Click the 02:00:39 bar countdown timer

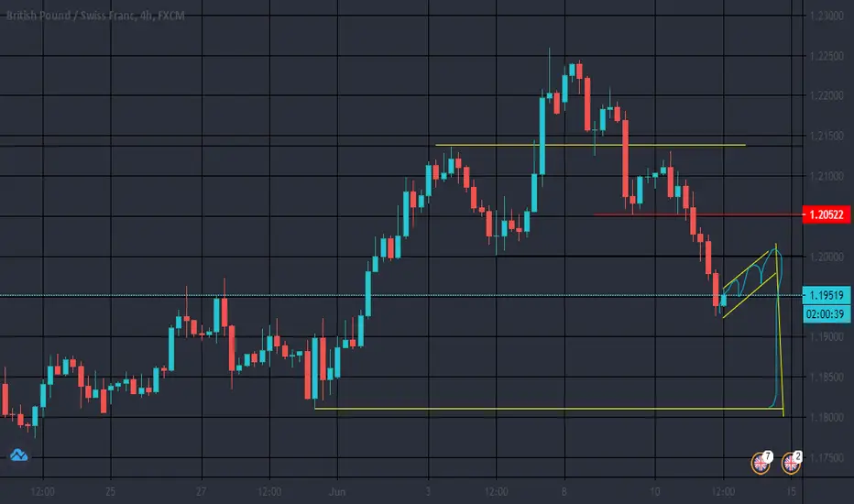tap(827, 313)
